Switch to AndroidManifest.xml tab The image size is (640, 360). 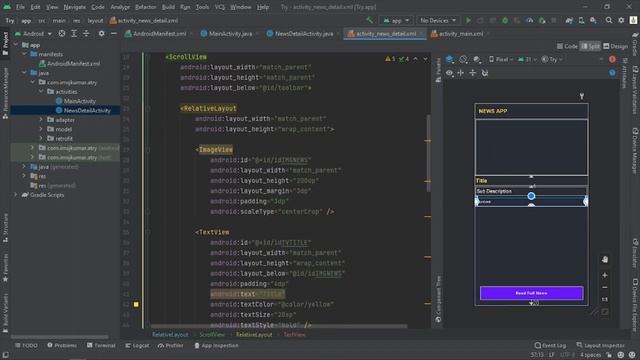[156, 33]
